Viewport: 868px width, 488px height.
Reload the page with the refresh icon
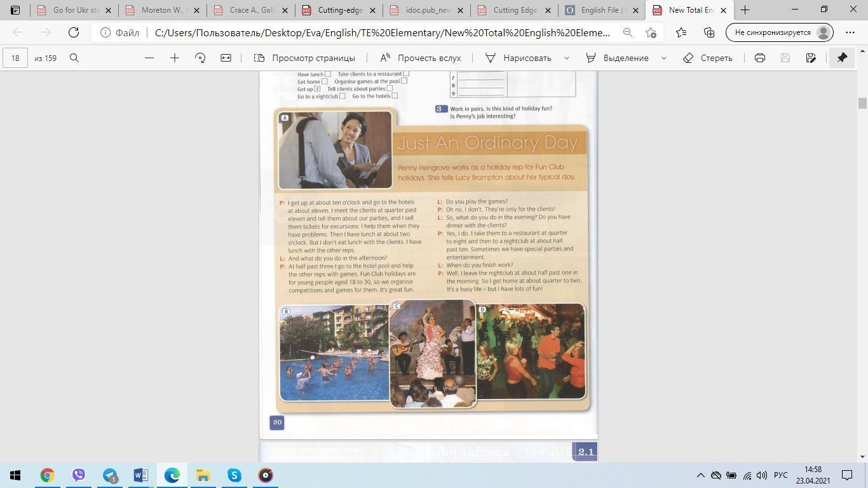tap(74, 32)
